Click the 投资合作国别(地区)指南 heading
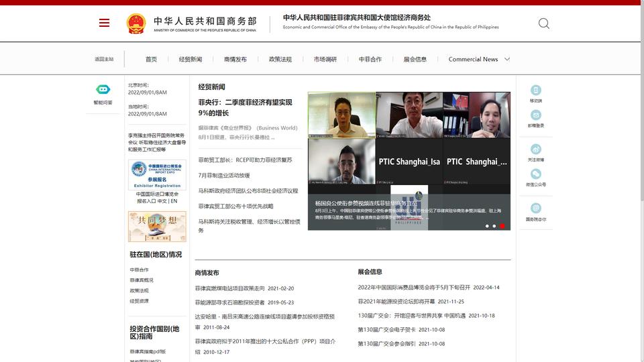644x362 pixels. tap(155, 333)
